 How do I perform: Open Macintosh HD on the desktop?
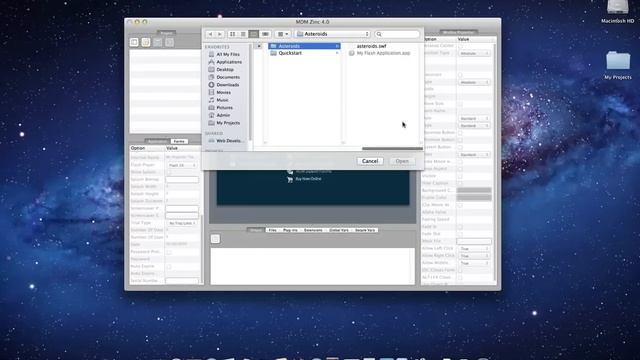618,12
